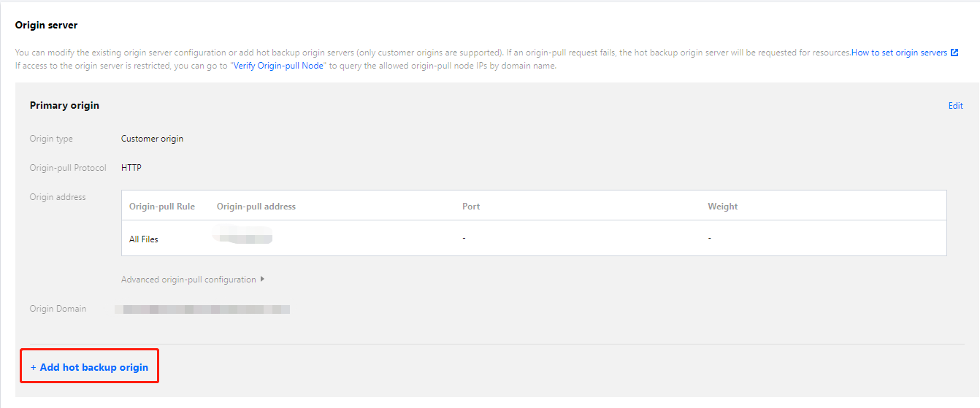Edit the Primary origin settings
Viewport: 980px width, 408px height.
(955, 106)
